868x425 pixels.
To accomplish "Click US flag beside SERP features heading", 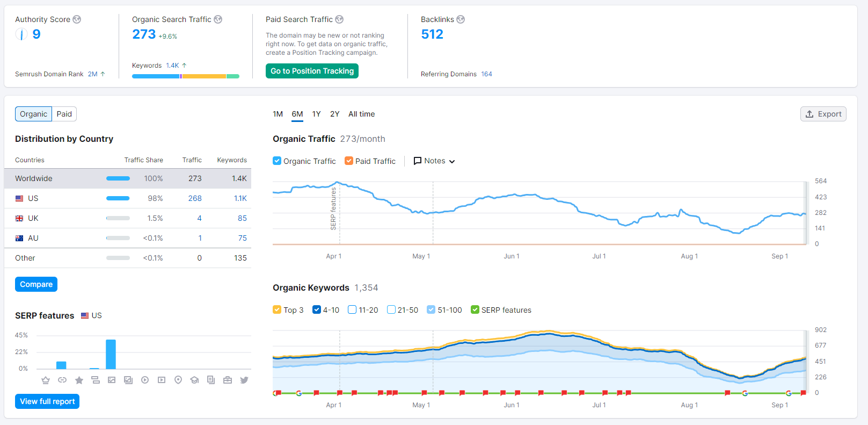I will [85, 315].
